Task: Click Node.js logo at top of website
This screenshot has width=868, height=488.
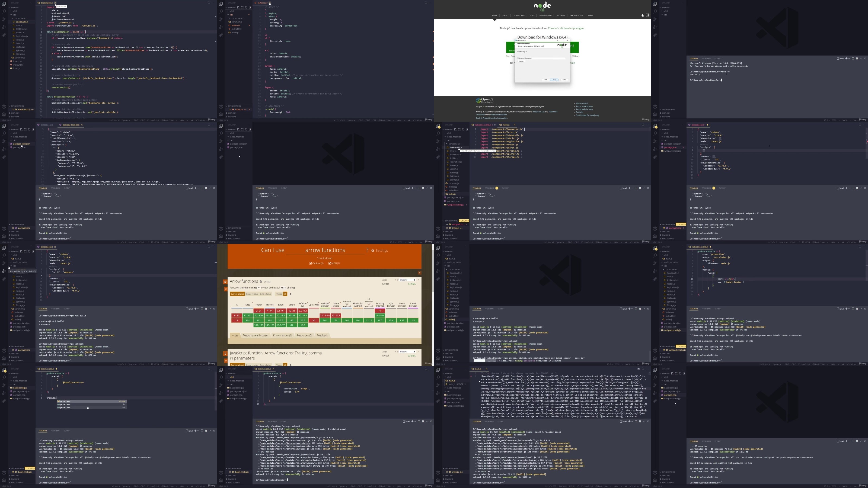Action: pyautogui.click(x=542, y=7)
